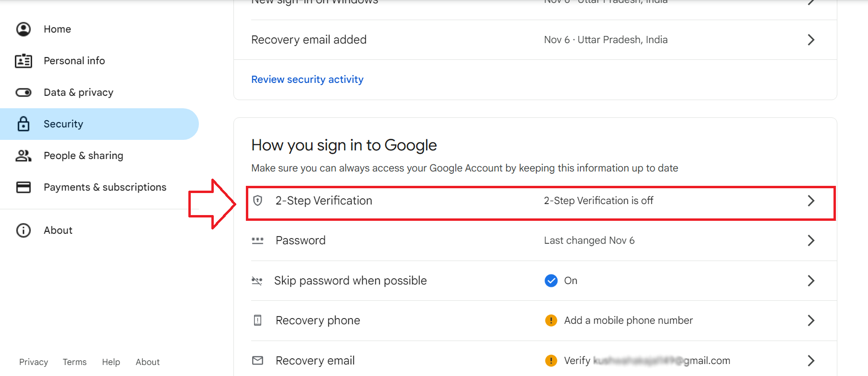
Task: Click the blue On checkmark for skip password
Action: pyautogui.click(x=551, y=281)
